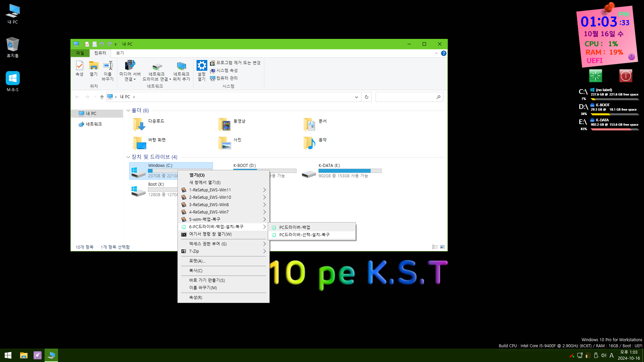This screenshot has width=644, height=362.
Task: Choose 속성(R) in context menu
Action: (223, 298)
